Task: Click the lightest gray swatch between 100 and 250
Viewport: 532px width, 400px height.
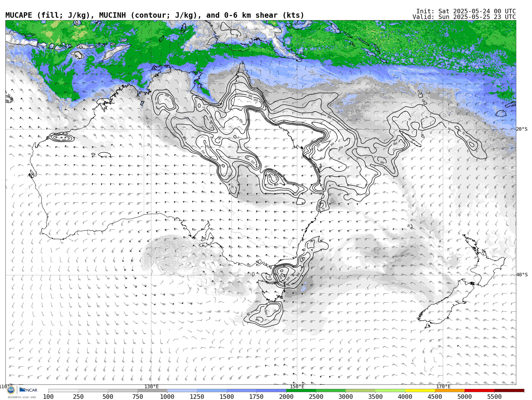Action: (x=63, y=391)
